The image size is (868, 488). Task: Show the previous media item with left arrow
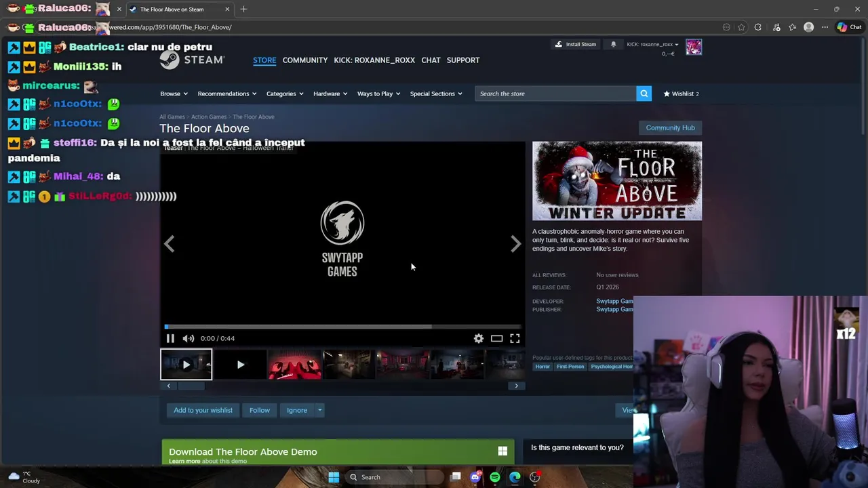169,244
